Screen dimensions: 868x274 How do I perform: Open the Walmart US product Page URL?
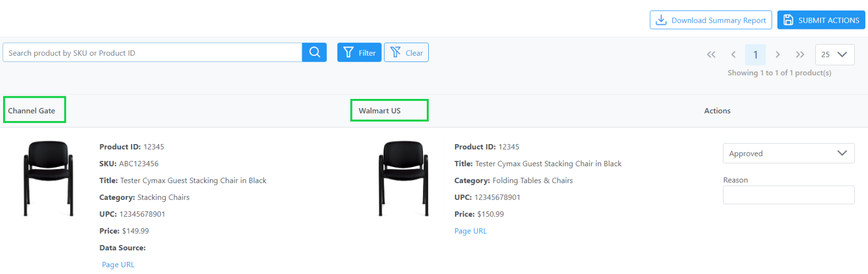tap(471, 231)
